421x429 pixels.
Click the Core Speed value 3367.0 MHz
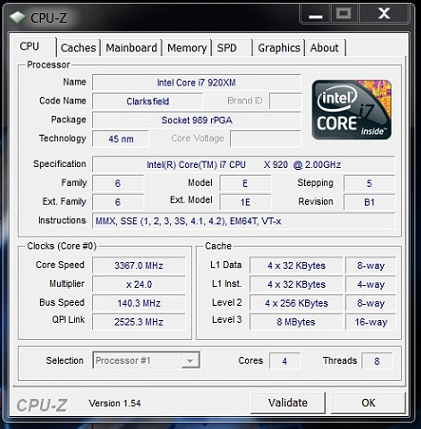(x=138, y=265)
